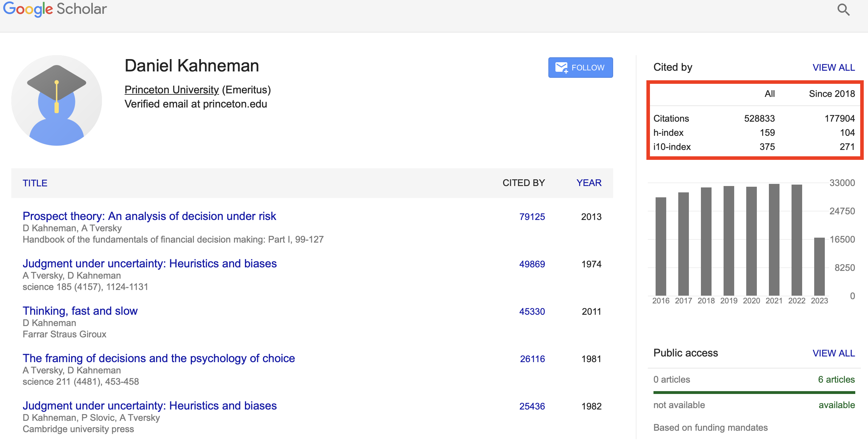This screenshot has height=447, width=868.
Task: Click the citation count 79125 for Prospect theory
Action: (532, 216)
